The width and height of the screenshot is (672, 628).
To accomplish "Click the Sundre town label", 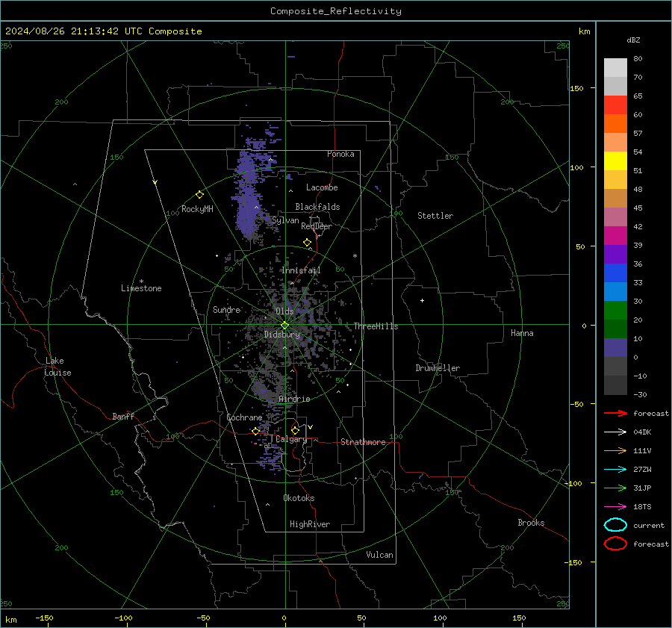I will point(226,309).
